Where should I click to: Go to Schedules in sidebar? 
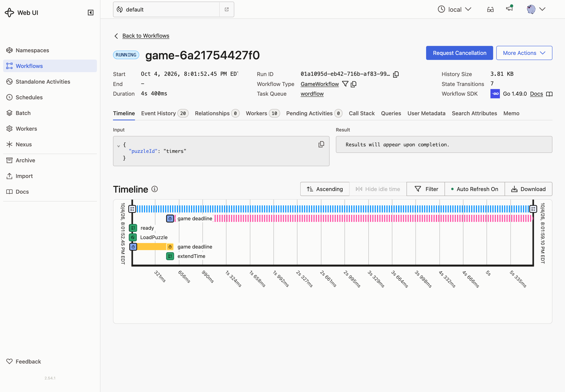(50, 97)
